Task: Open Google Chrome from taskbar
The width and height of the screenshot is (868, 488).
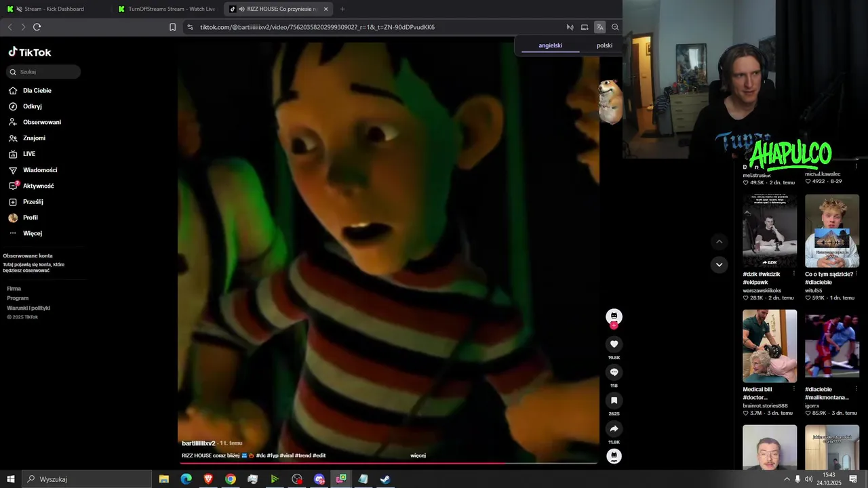Action: (231, 479)
